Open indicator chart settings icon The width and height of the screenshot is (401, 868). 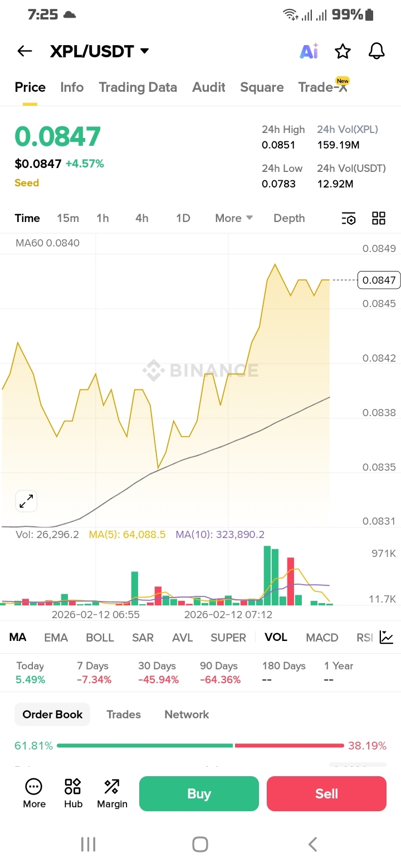click(387, 638)
